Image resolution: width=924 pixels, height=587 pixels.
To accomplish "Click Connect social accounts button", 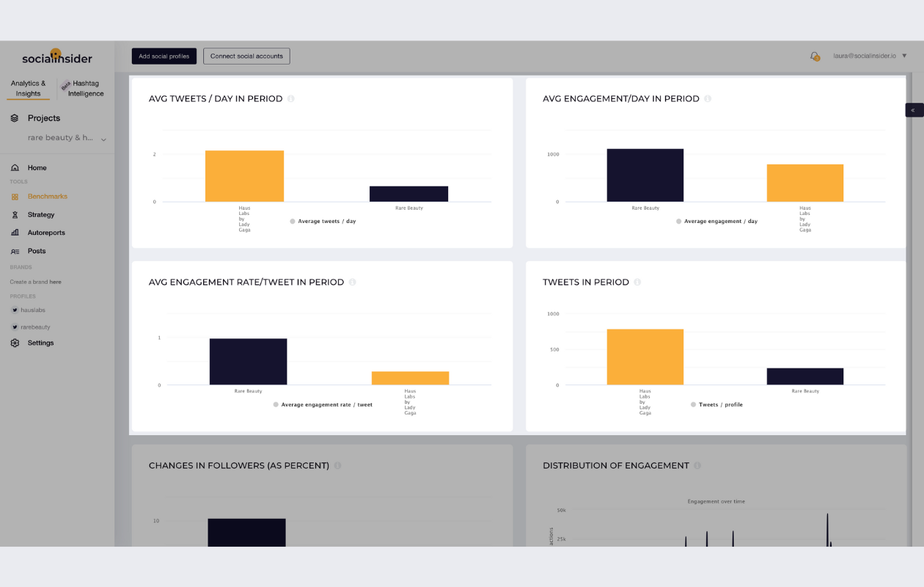I will click(246, 56).
